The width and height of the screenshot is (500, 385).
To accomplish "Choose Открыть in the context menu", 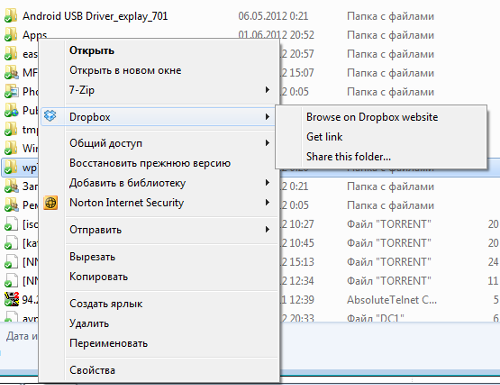I will pos(92,51).
